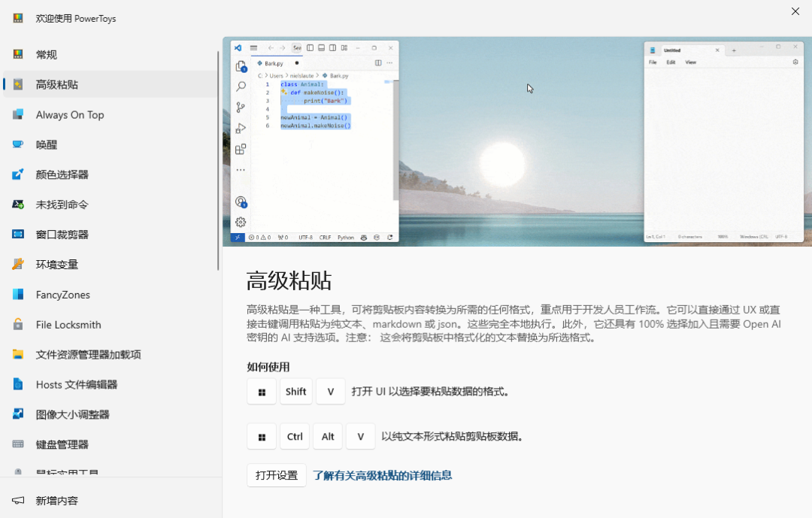Click text 以纯文本形式粘贴剪贴板数据。
Viewport: 812px width, 518px height.
pyautogui.click(x=453, y=437)
